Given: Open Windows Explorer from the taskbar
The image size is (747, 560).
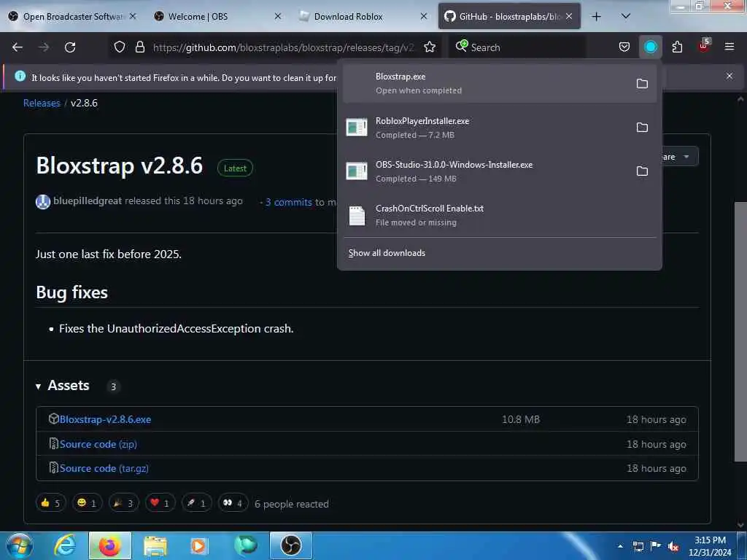Looking at the screenshot, I should coord(155,545).
